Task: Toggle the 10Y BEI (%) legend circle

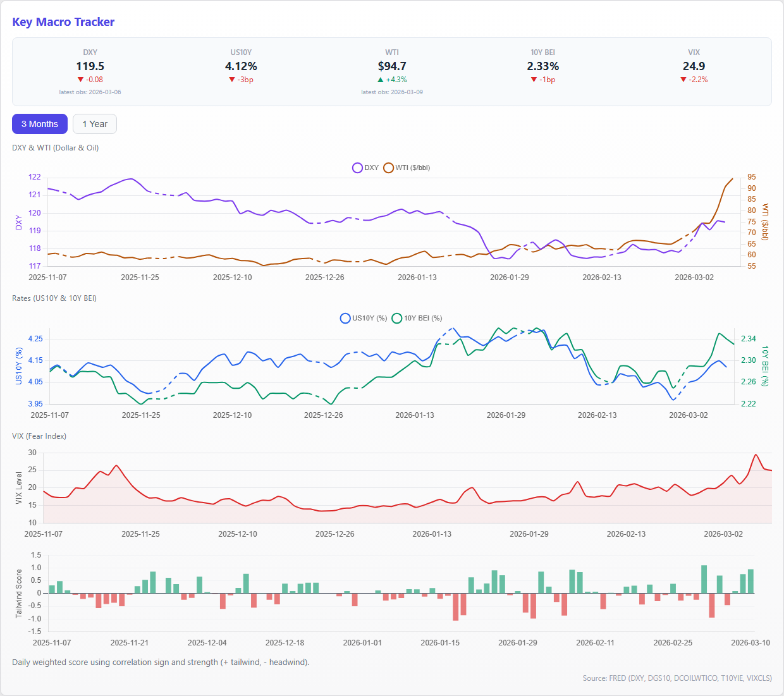Action: tap(397, 318)
